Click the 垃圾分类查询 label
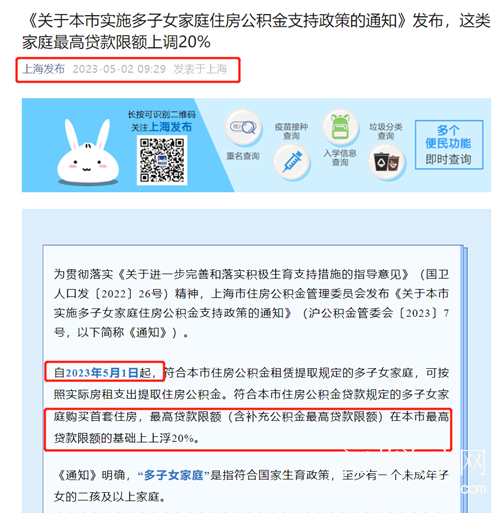Viewport: 500px width, 513px height. (x=386, y=131)
